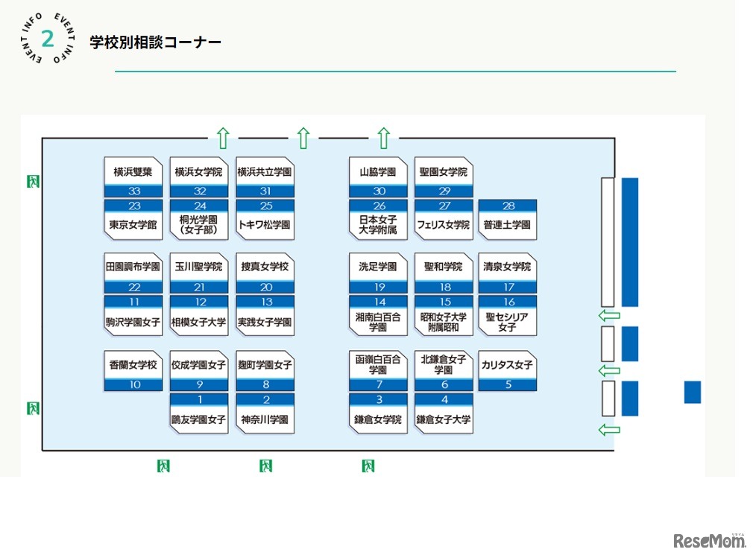Select booth 12 相模女子大学
756x558 pixels.
pos(199,316)
